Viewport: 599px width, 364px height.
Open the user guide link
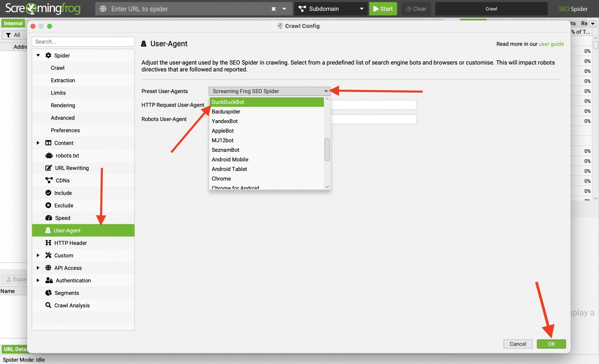[x=551, y=44]
